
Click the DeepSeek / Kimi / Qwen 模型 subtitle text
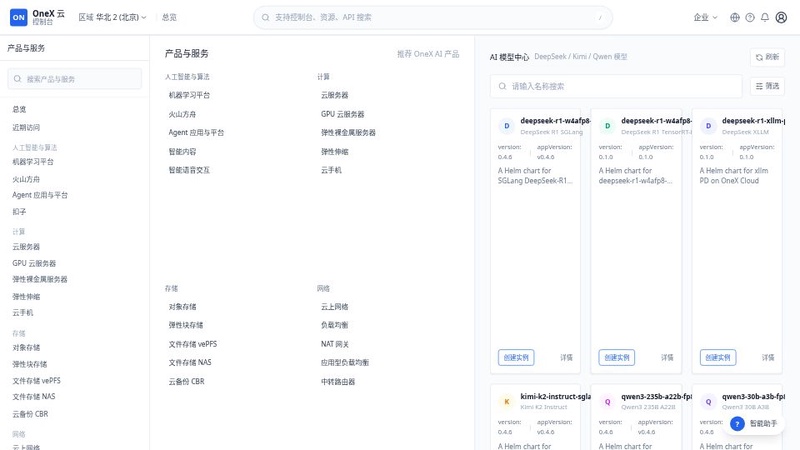581,57
